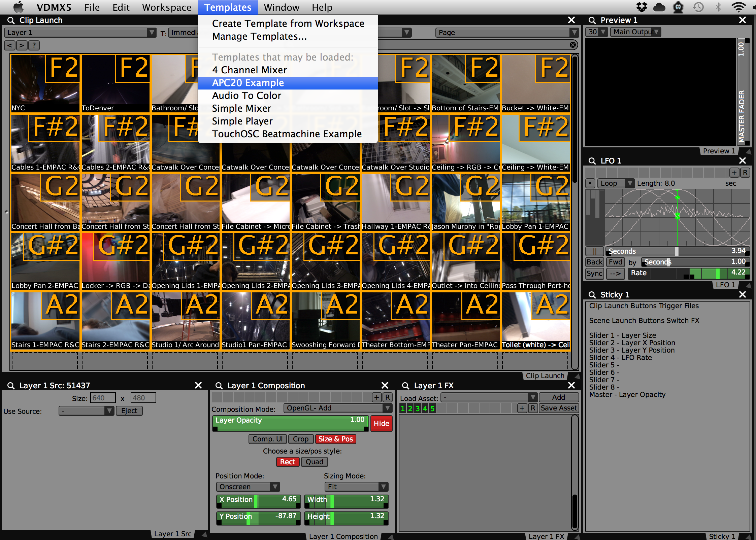Click the LFO 1 magnifier icon
This screenshot has height=540, width=756.
[592, 161]
